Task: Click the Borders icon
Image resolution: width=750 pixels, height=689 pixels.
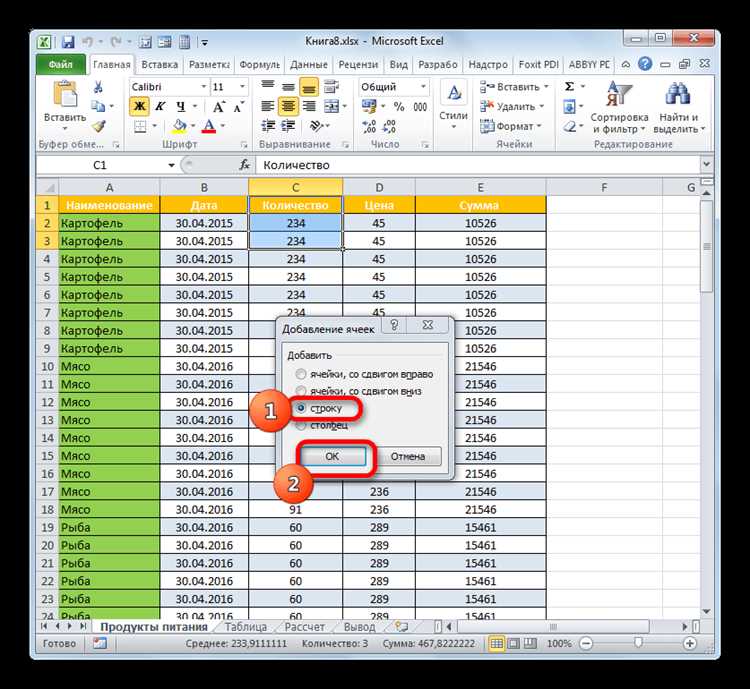Action: [x=140, y=126]
